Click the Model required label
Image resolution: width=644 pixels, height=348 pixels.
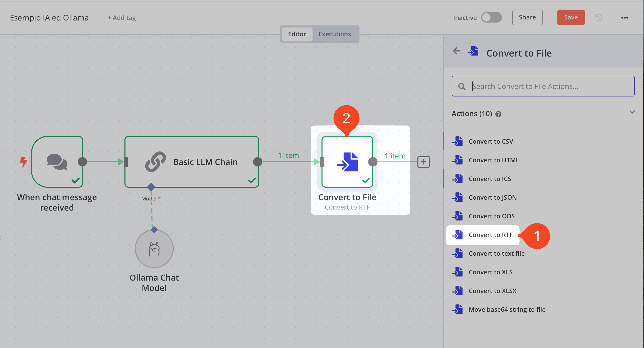click(151, 199)
